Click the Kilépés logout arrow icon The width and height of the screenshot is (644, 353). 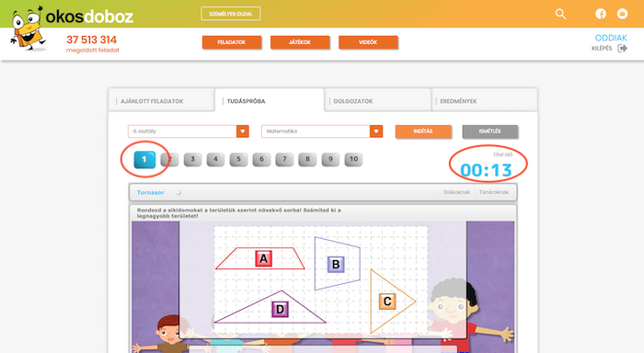(x=623, y=48)
